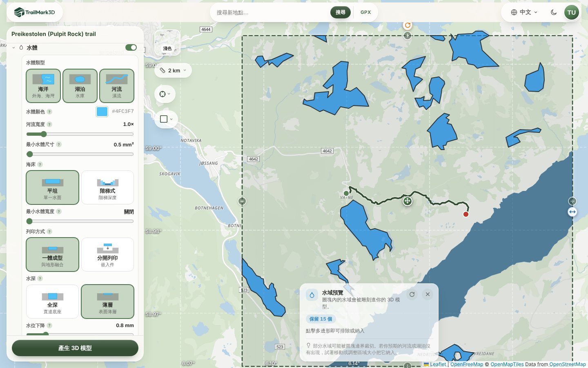
Task: Click the move handle on the trail center
Action: (408, 201)
